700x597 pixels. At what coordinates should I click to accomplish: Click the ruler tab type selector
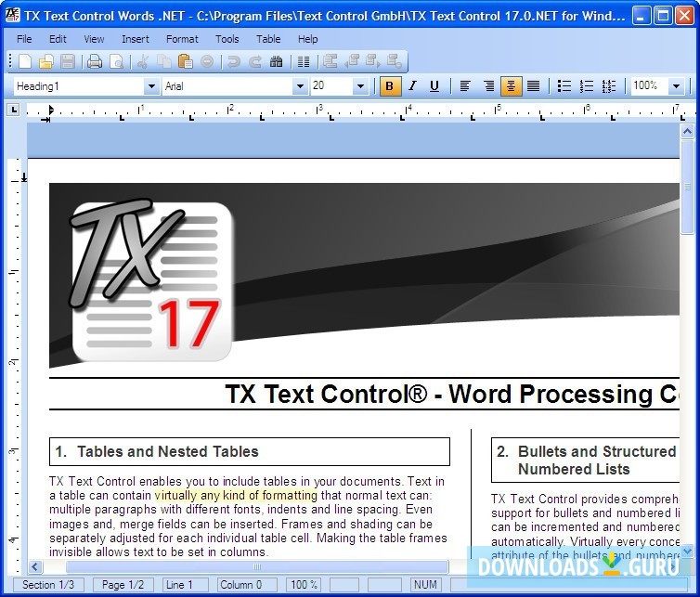point(14,110)
